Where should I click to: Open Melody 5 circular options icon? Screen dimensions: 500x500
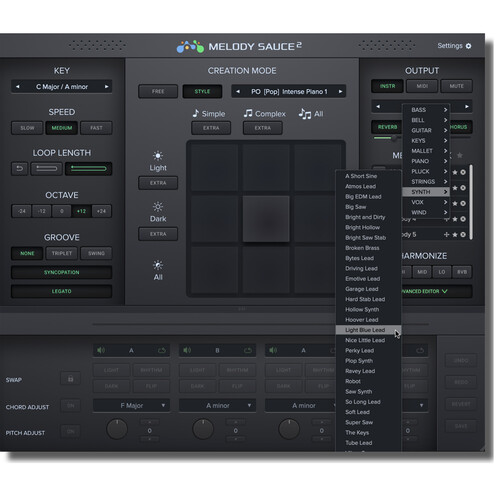pyautogui.click(x=463, y=235)
